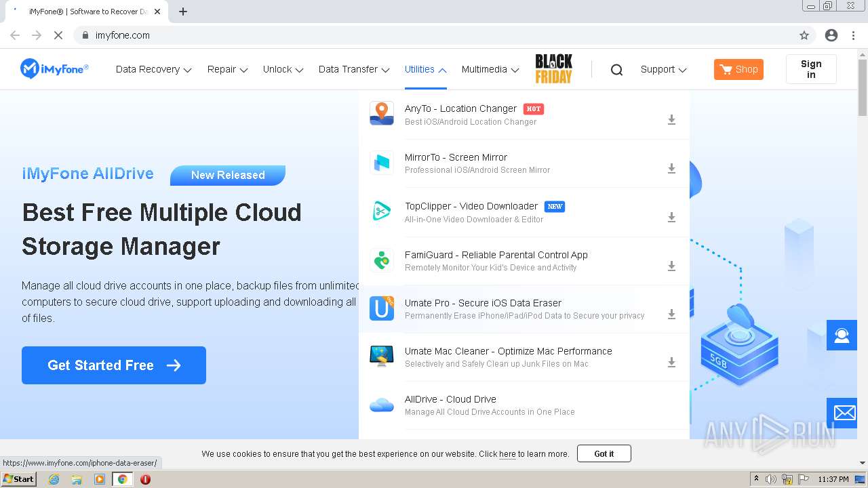
Task: Select the iMyFone browser tab
Action: (x=87, y=12)
